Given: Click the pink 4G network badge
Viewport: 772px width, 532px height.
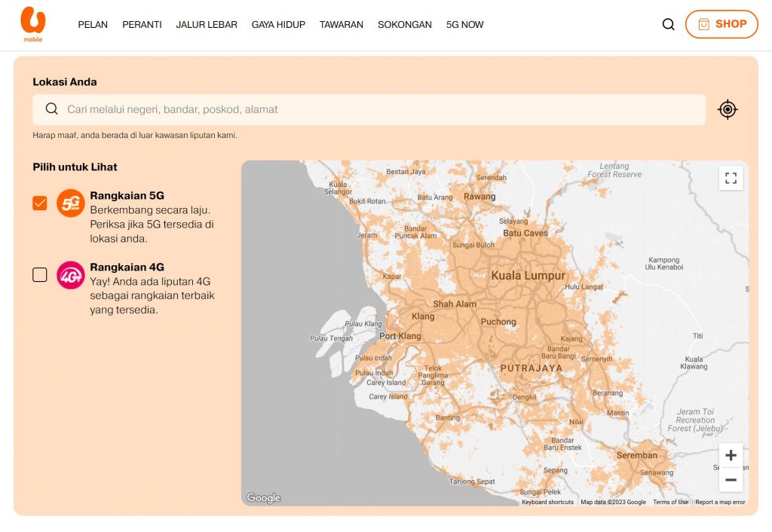Looking at the screenshot, I should pos(70,275).
